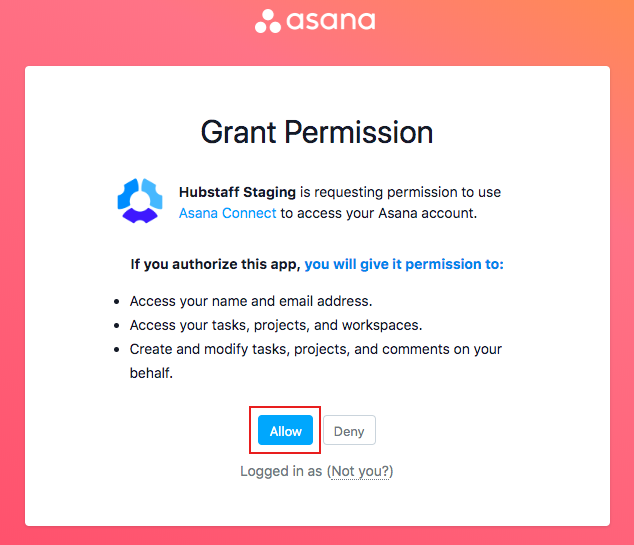Select the Grant Permission heading

(317, 132)
